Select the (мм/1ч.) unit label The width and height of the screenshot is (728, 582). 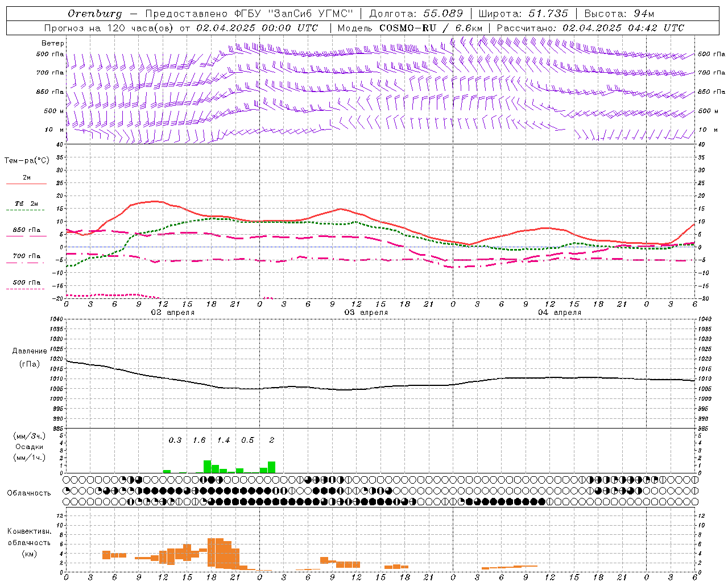pyautogui.click(x=29, y=458)
